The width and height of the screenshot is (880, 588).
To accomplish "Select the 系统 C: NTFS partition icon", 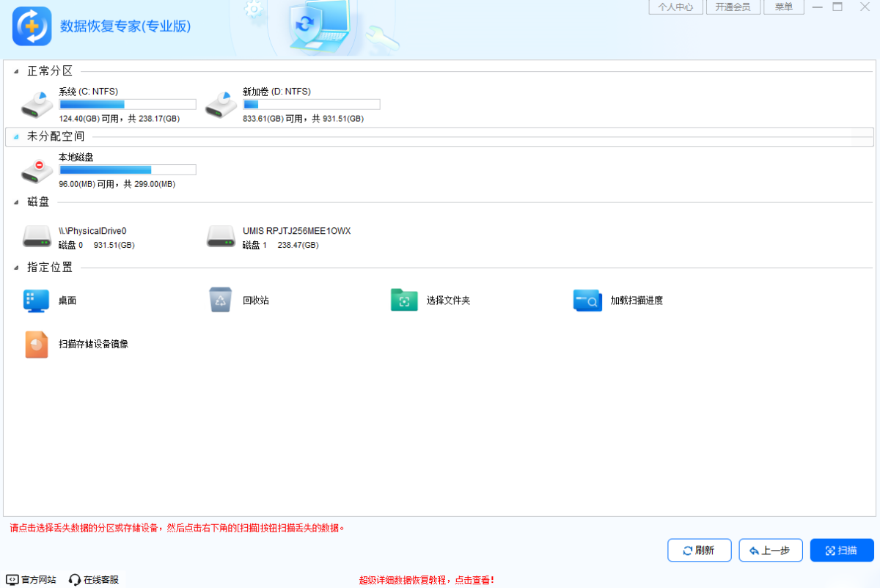I will [37, 104].
